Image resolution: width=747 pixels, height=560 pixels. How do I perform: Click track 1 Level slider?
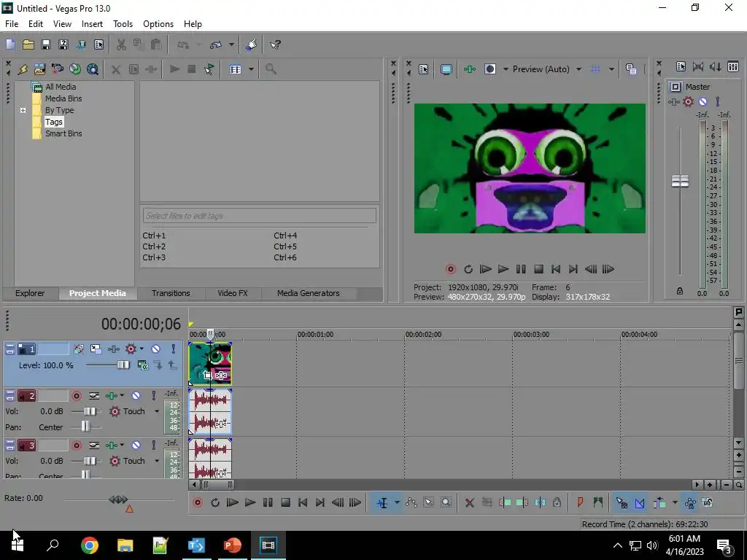123,365
